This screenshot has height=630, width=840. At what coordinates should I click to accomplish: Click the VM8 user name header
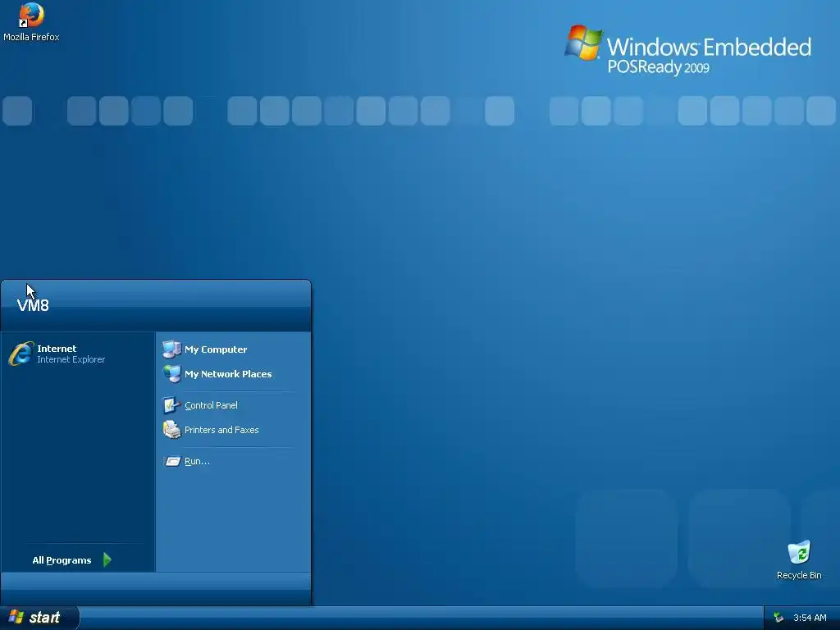[x=33, y=305]
